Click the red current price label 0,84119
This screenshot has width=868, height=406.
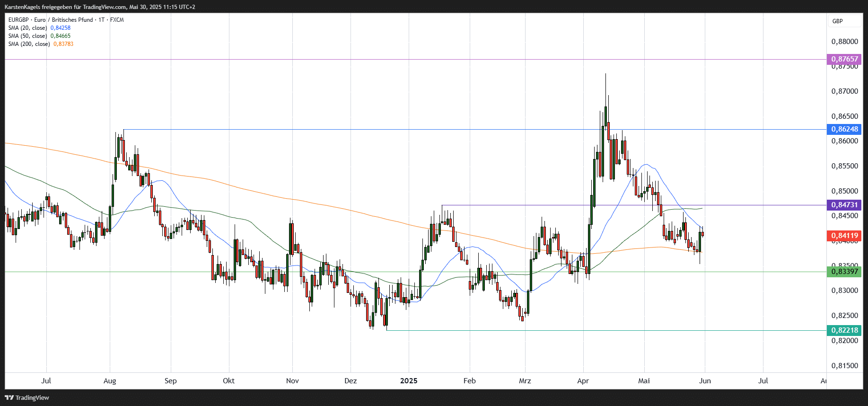click(x=844, y=236)
